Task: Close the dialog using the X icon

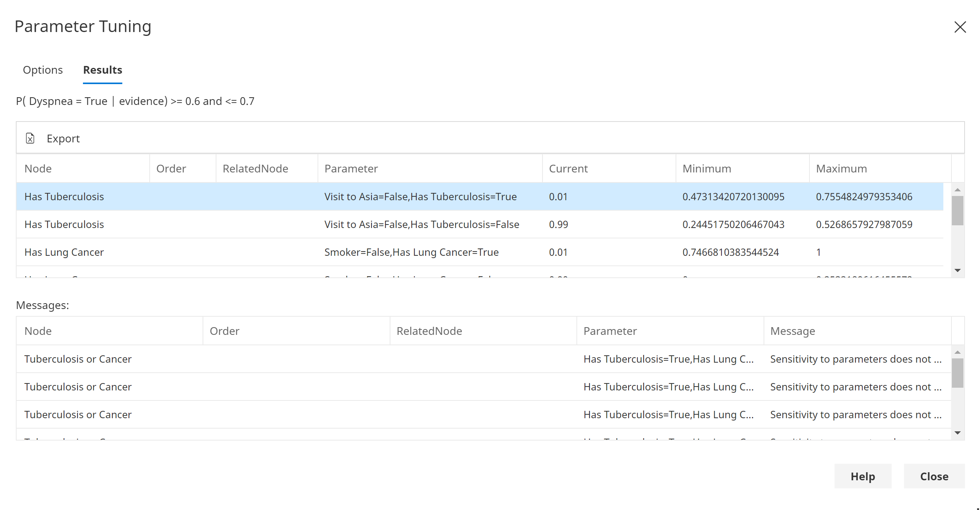Action: tap(960, 27)
